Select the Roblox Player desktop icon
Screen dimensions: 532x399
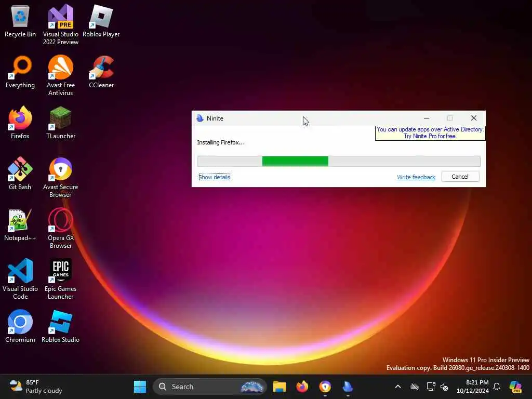tap(101, 21)
